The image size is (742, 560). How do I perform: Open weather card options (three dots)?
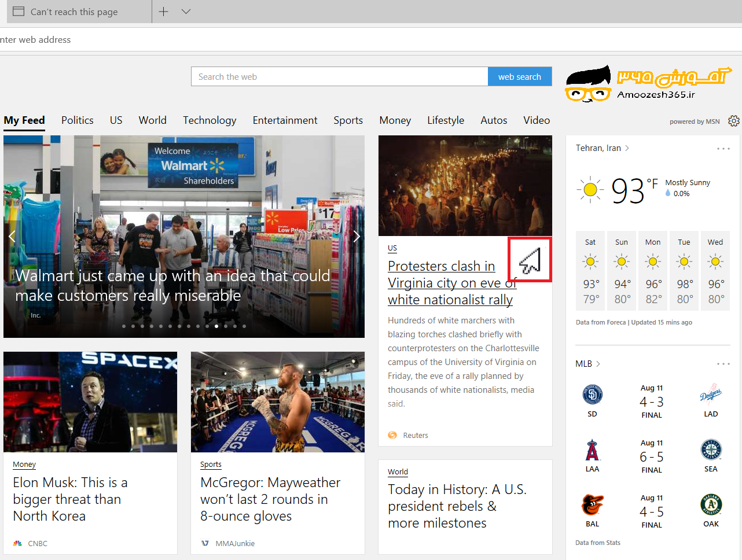(723, 149)
